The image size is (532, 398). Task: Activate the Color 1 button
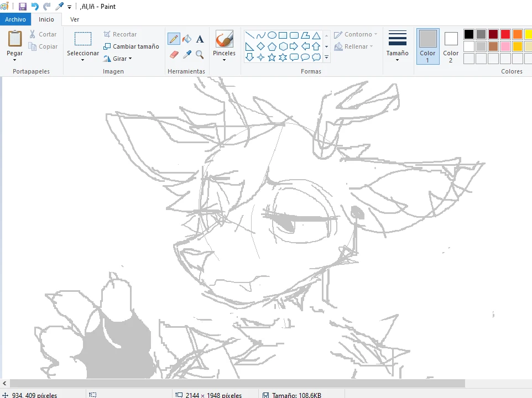pos(427,46)
